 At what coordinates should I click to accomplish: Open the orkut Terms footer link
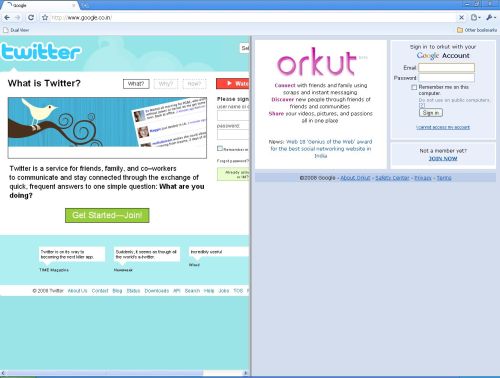pyautogui.click(x=444, y=178)
